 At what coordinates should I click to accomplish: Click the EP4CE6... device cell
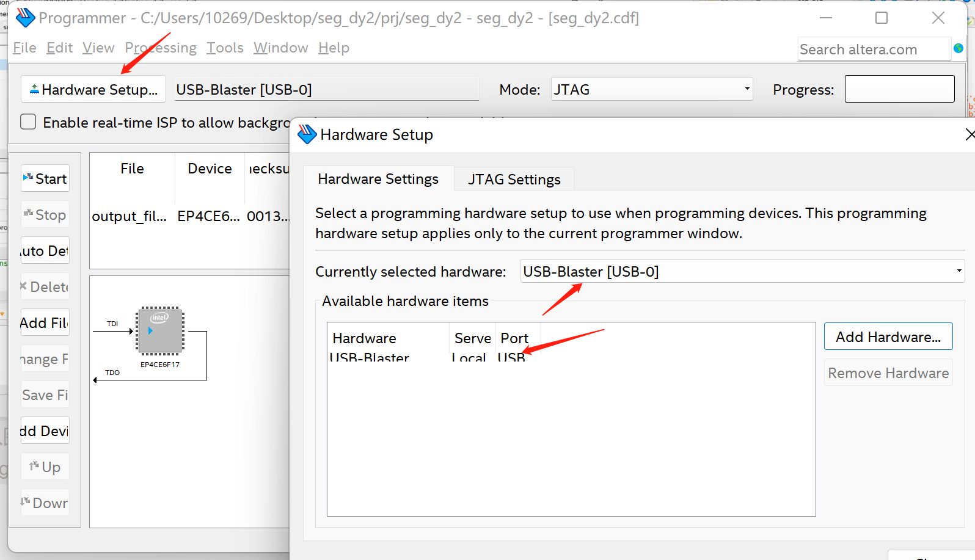pos(209,216)
